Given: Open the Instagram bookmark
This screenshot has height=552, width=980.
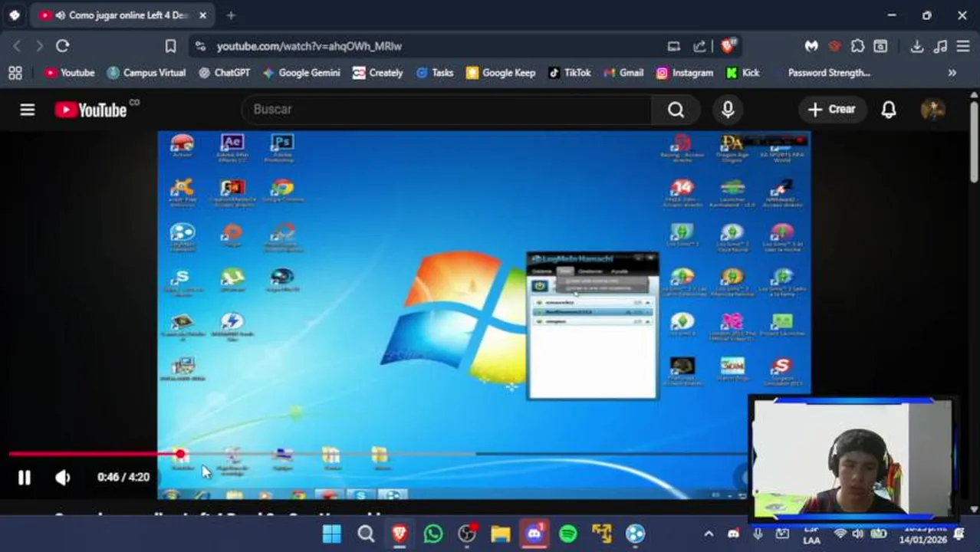Looking at the screenshot, I should 685,73.
